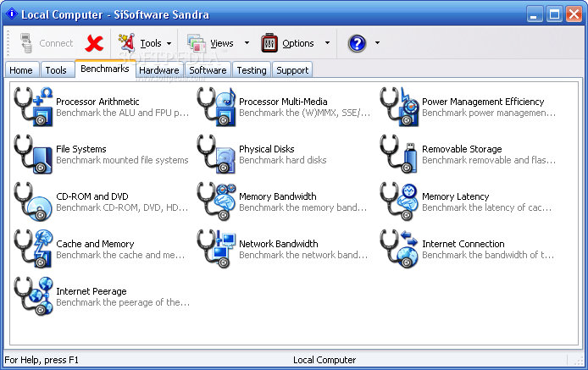Click the Views windows icon
Image resolution: width=588 pixels, height=370 pixels.
[x=197, y=43]
